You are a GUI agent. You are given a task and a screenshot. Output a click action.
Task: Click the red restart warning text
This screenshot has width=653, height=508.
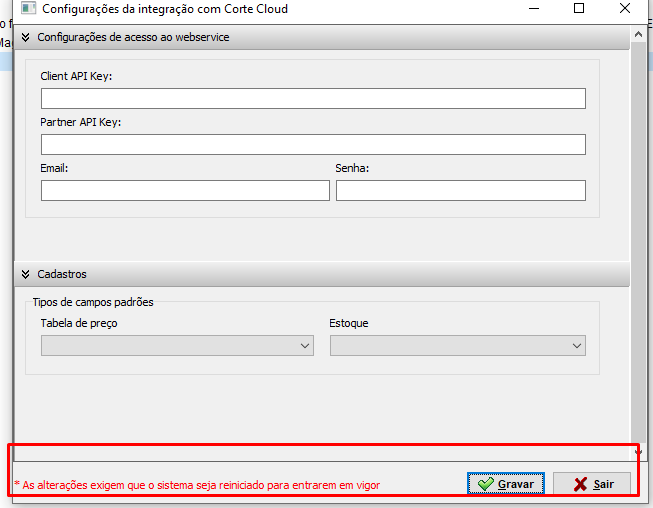coord(197,485)
